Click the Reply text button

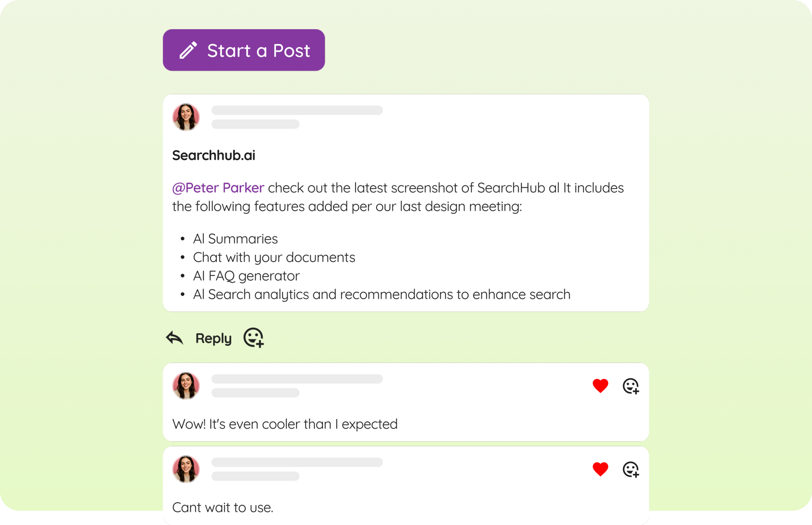pos(213,338)
